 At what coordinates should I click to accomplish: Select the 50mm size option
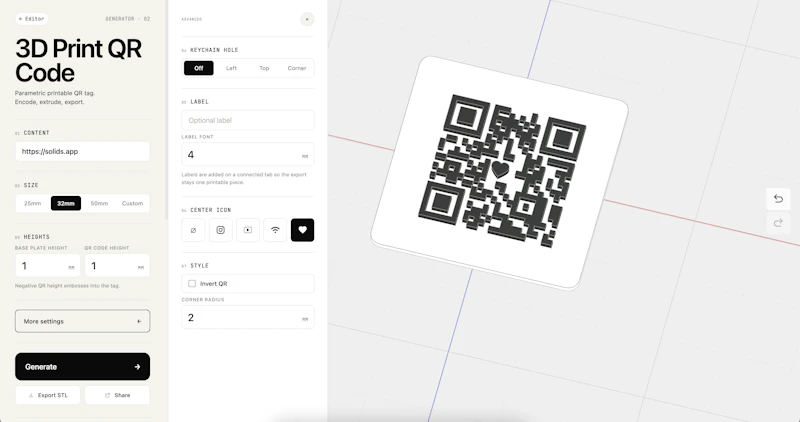click(x=99, y=203)
